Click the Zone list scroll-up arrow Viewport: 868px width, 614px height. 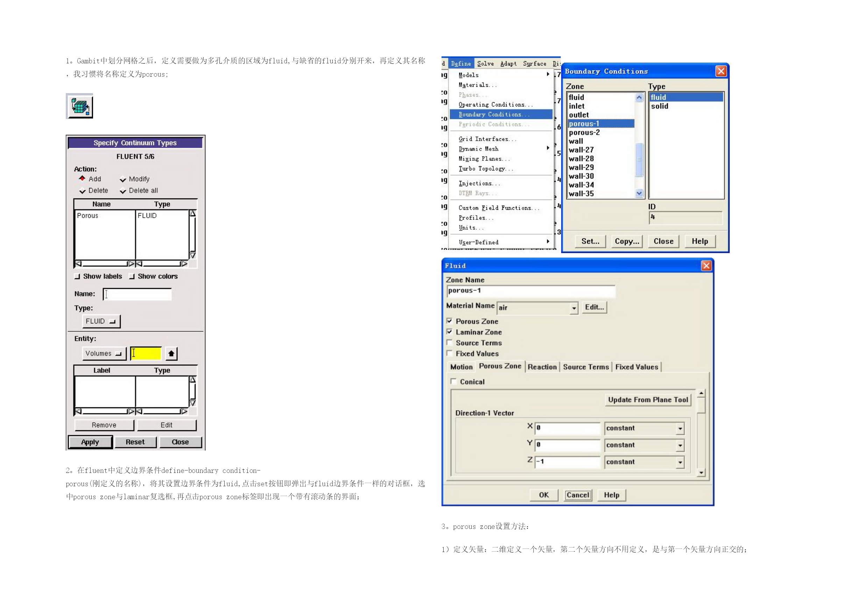tap(639, 97)
